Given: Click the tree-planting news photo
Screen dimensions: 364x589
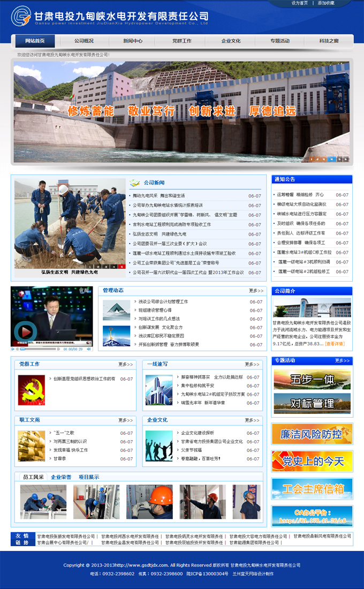Looking at the screenshot, I should point(70,223).
